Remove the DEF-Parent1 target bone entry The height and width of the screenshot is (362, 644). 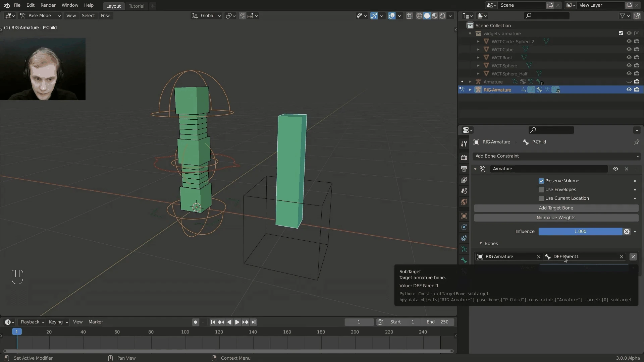633,257
